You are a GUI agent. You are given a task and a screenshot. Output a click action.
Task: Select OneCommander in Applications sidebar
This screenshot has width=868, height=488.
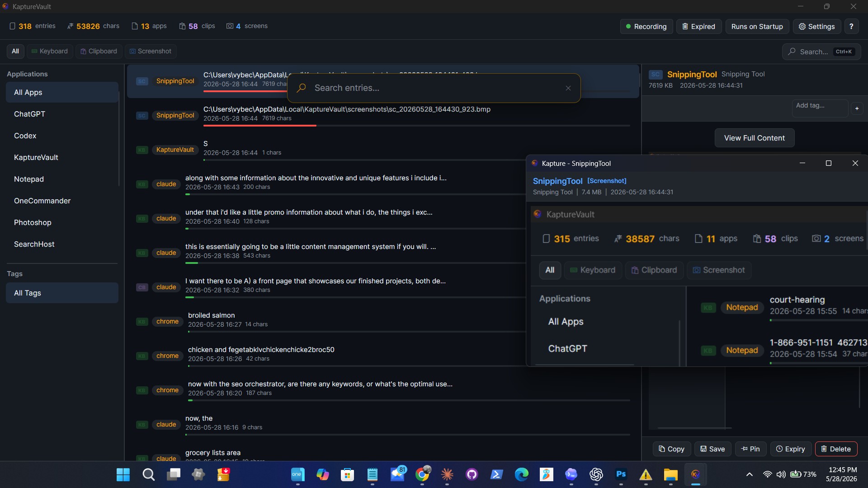(62, 201)
